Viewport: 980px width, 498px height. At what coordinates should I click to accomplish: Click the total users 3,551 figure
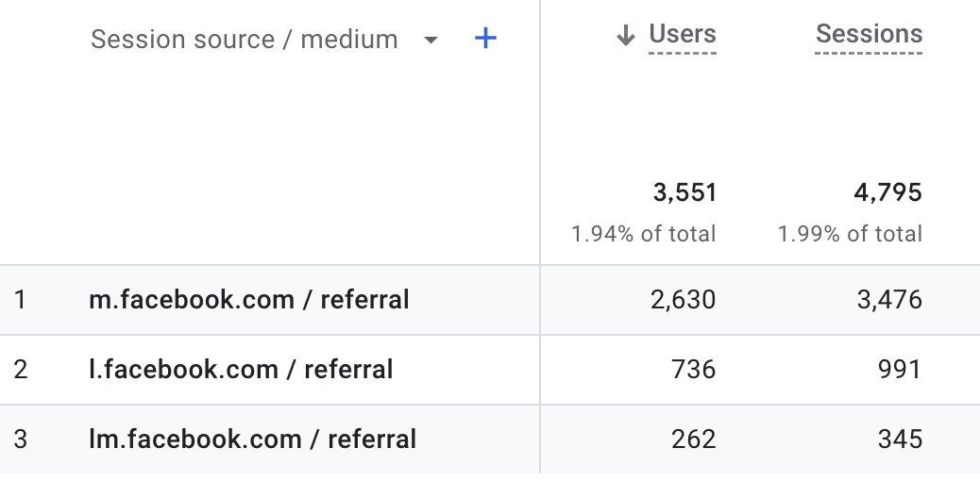pos(684,192)
